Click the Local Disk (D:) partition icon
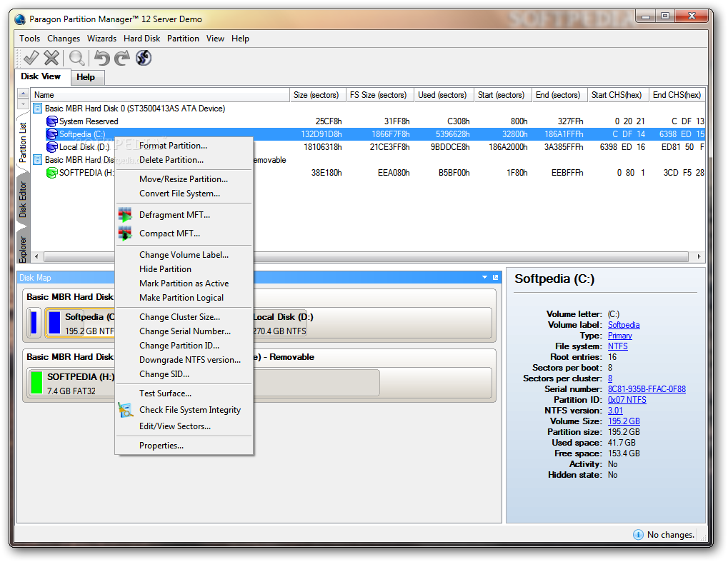Image resolution: width=728 pixels, height=562 pixels. point(51,147)
